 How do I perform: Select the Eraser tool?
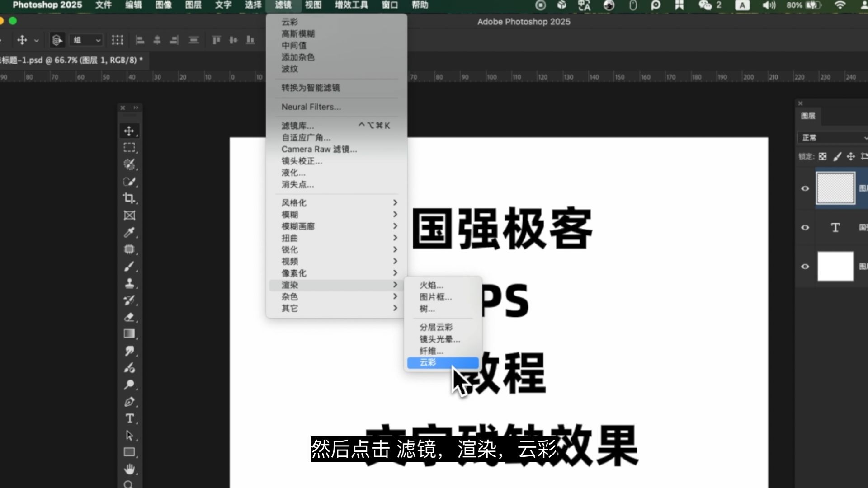pos(129,317)
